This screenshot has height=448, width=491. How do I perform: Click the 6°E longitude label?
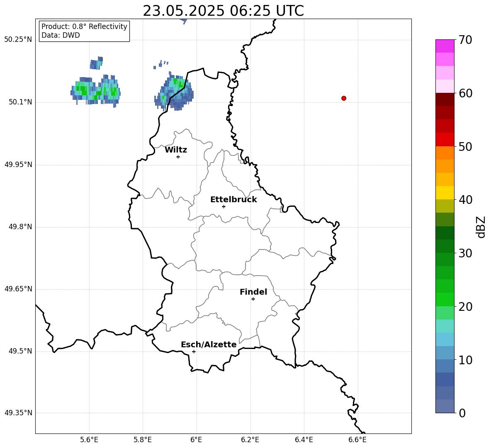(196, 440)
